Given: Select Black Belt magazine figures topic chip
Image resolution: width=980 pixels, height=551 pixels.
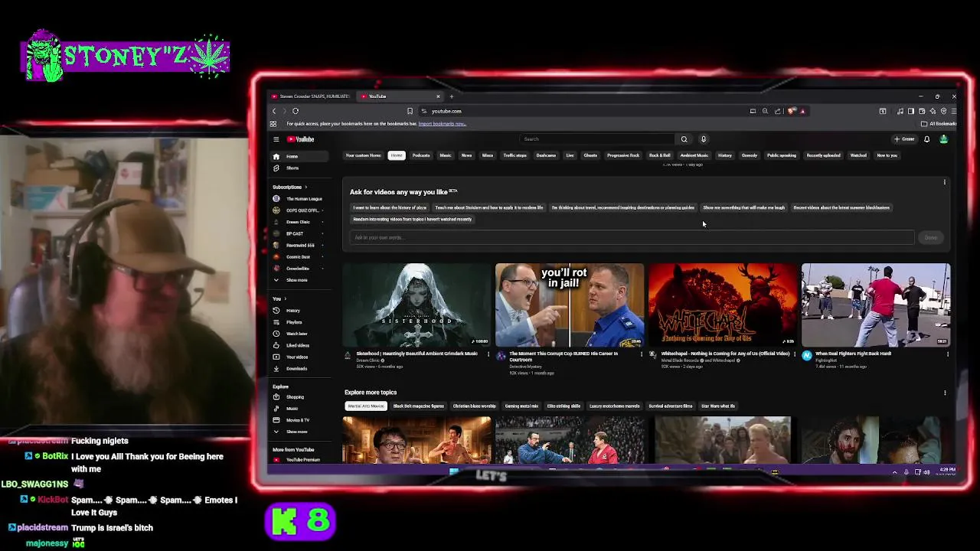Looking at the screenshot, I should 418,406.
